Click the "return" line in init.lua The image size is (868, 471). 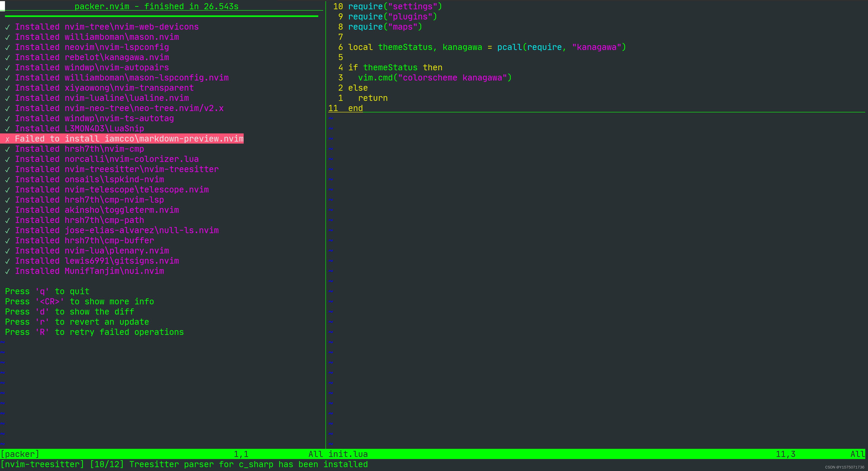pyautogui.click(x=373, y=98)
